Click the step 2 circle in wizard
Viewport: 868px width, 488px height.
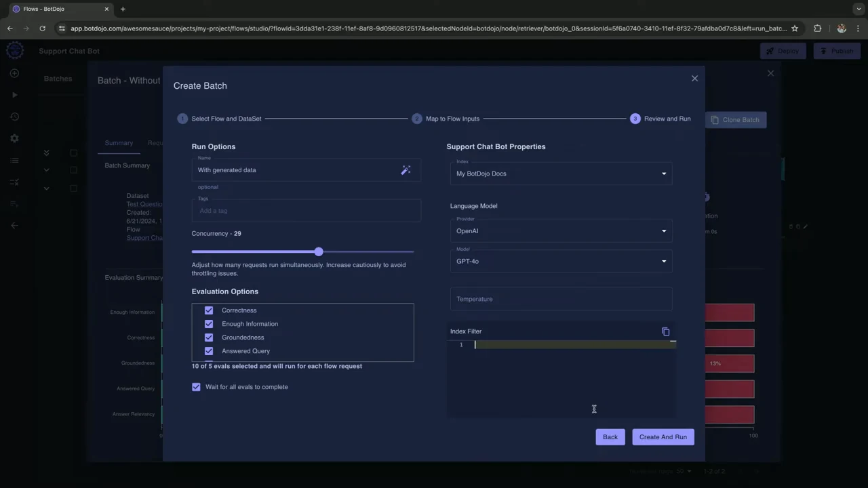pos(417,119)
